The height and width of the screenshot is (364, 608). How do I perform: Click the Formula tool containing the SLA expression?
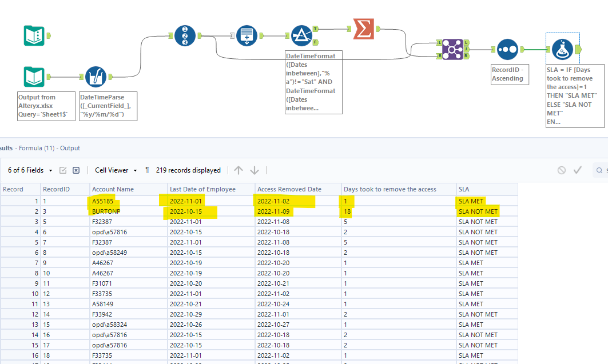(x=563, y=49)
